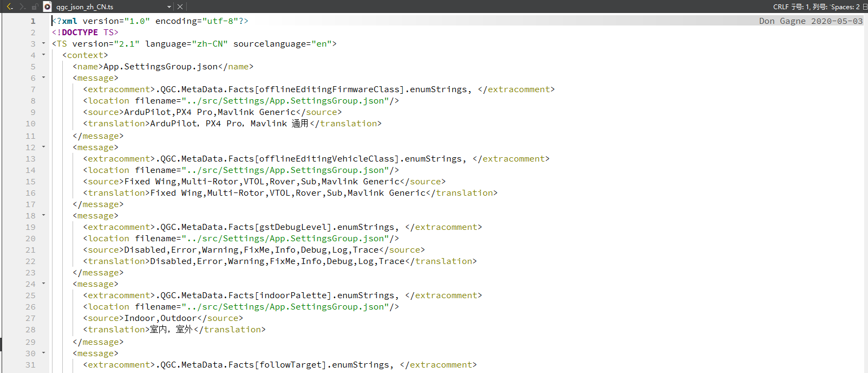This screenshot has height=373, width=868.
Task: Collapse the context block at line 4
Action: point(44,55)
